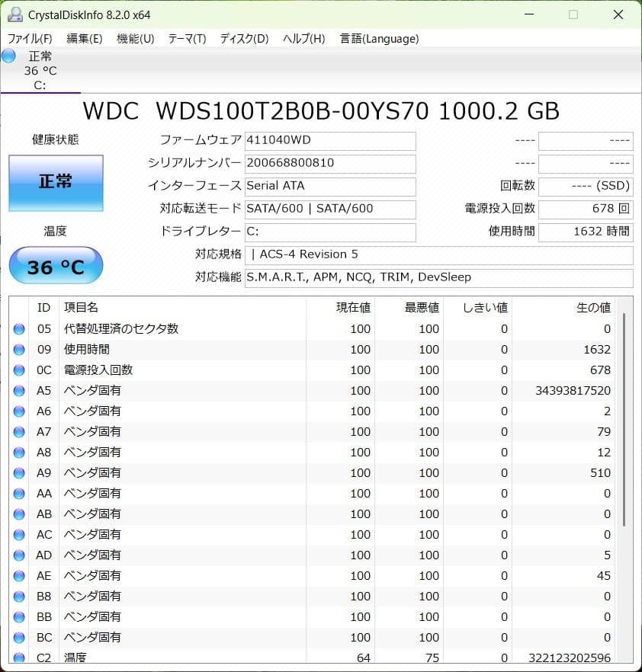Open the ヘルプ(H) menu
Image resolution: width=642 pixels, height=672 pixels.
(x=304, y=39)
